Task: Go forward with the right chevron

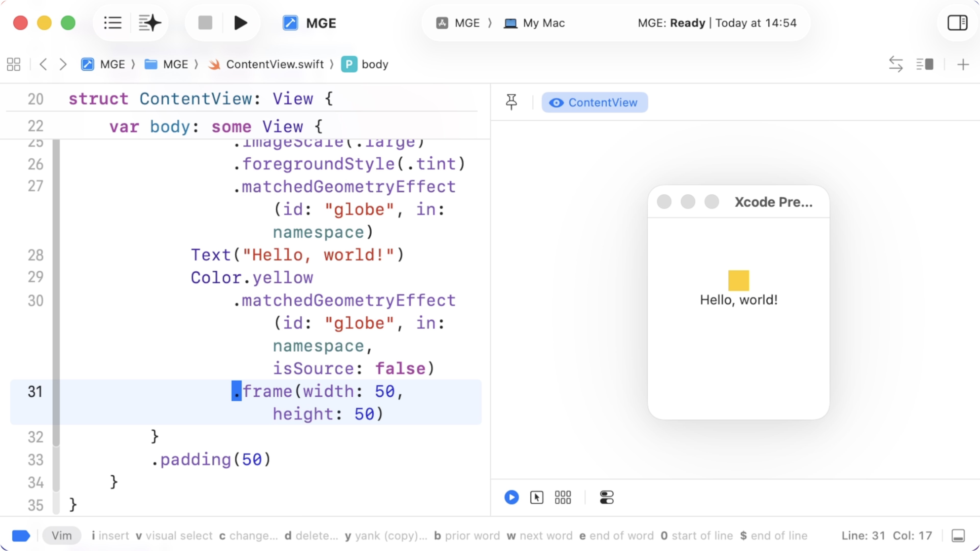Action: click(63, 64)
